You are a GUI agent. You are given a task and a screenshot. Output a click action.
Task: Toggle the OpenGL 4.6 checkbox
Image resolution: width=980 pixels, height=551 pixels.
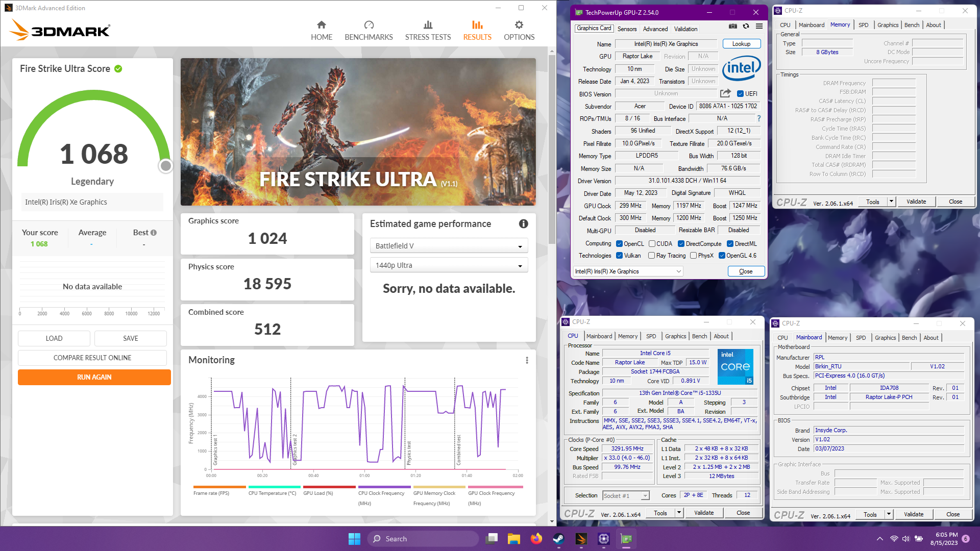[722, 256]
